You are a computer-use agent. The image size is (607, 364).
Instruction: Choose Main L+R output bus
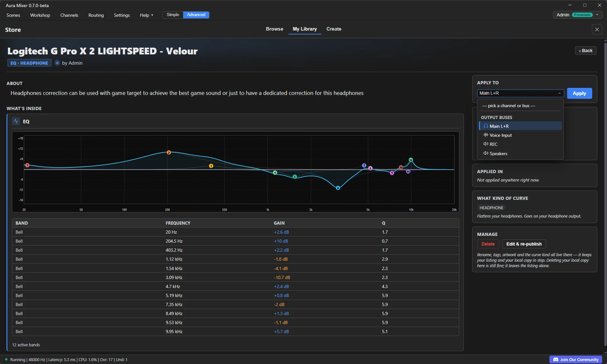click(520, 126)
